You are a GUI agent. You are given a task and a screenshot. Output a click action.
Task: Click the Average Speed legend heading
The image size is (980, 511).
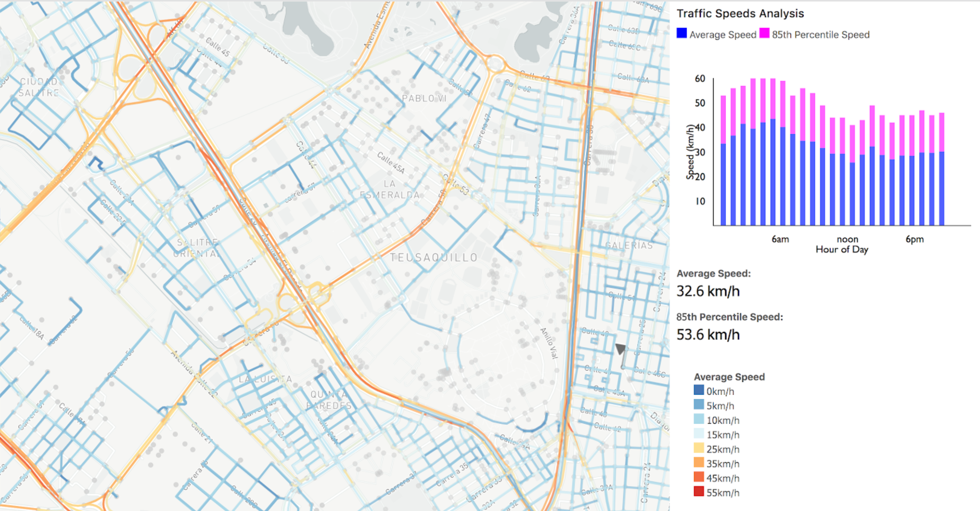pyautogui.click(x=729, y=377)
